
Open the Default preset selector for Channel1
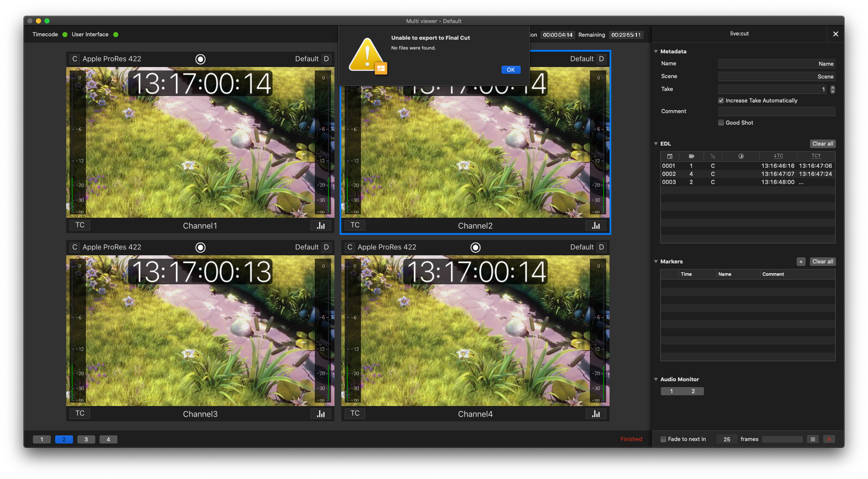(x=307, y=59)
